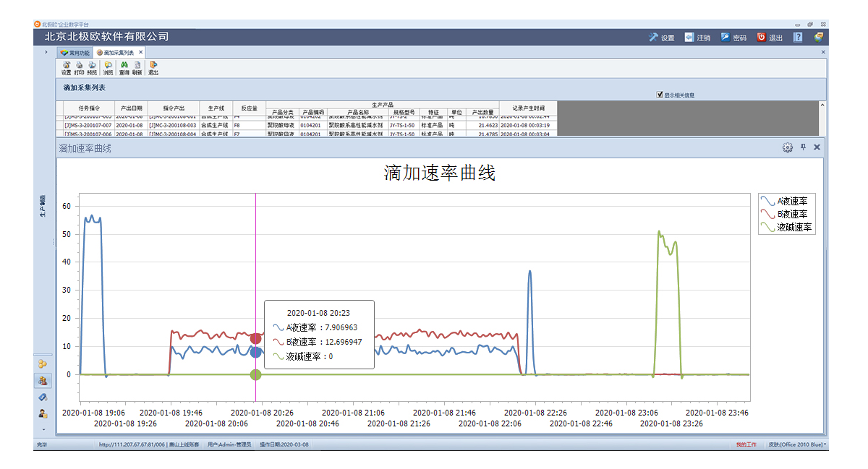Click the 刷新 refresh toolbar icon
This screenshot has width=868, height=469.
tap(137, 69)
